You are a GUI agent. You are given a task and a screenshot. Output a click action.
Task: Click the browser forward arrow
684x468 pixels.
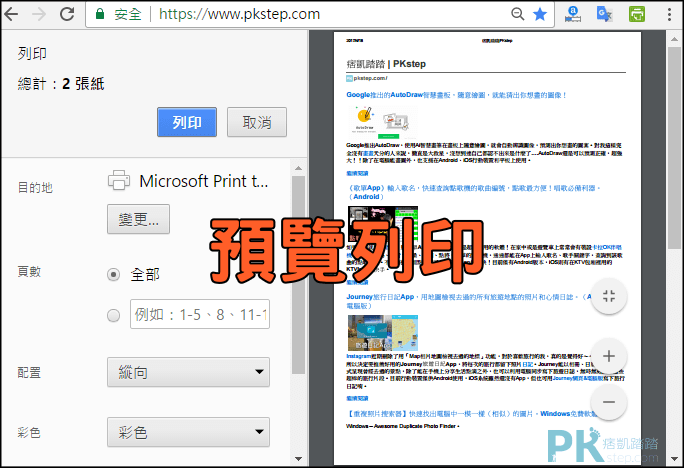tap(39, 14)
